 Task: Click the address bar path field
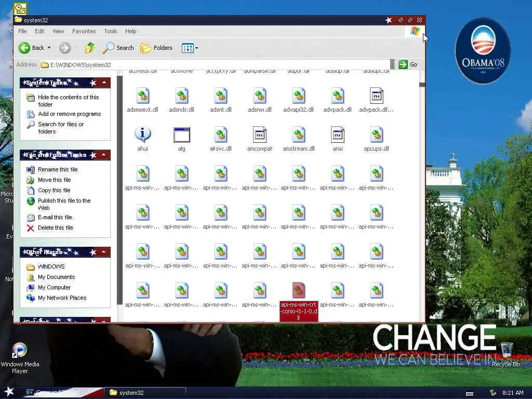point(215,64)
